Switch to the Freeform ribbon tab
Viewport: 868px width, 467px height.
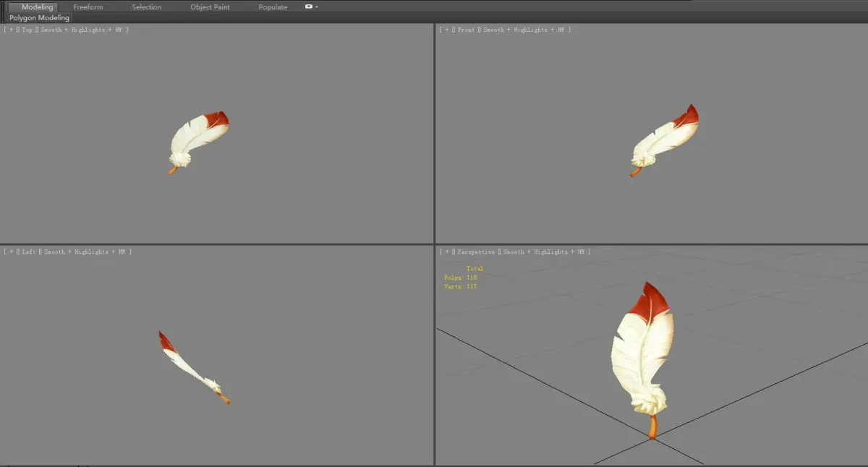click(x=88, y=7)
